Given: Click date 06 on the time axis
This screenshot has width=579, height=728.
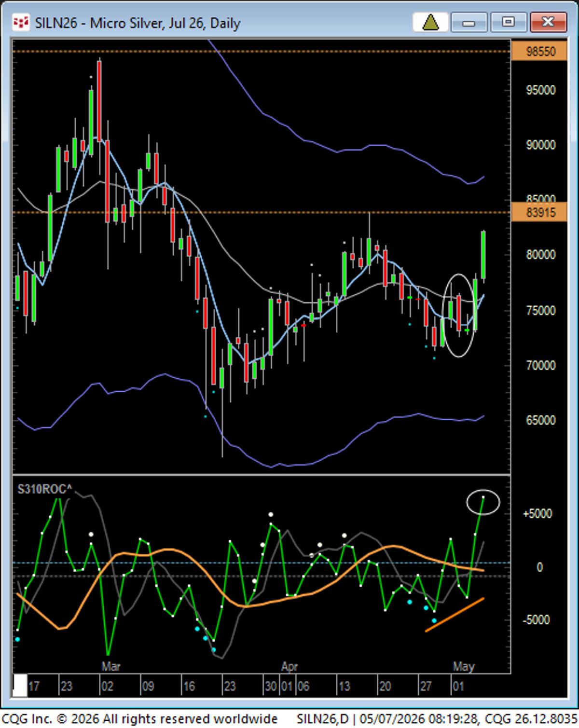Looking at the screenshot, I should (303, 686).
